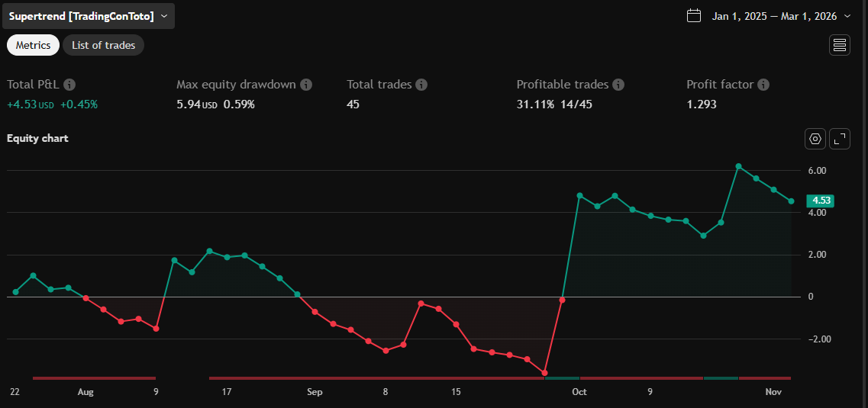Image resolution: width=868 pixels, height=408 pixels.
Task: Click the chevron after the date range
Action: [847, 16]
